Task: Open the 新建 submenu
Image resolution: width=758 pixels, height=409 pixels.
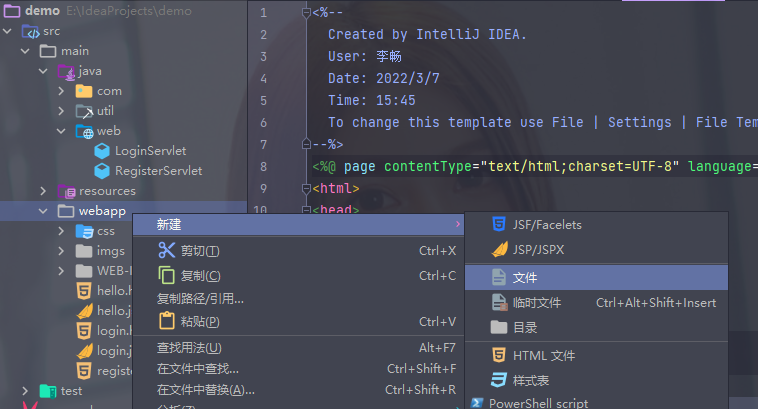Action: [x=298, y=224]
